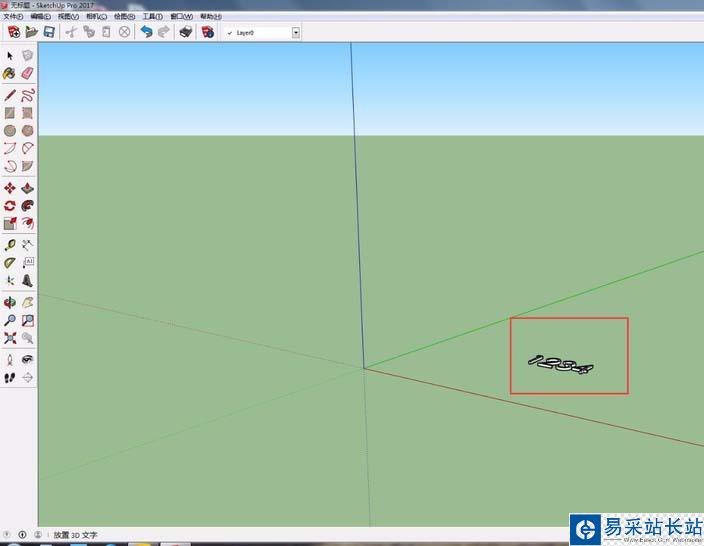Pick the Scale tool
This screenshot has width=704, height=546.
10,223
